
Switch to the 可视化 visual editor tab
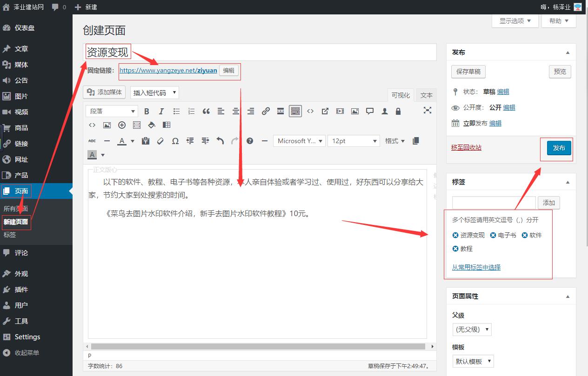(401, 95)
